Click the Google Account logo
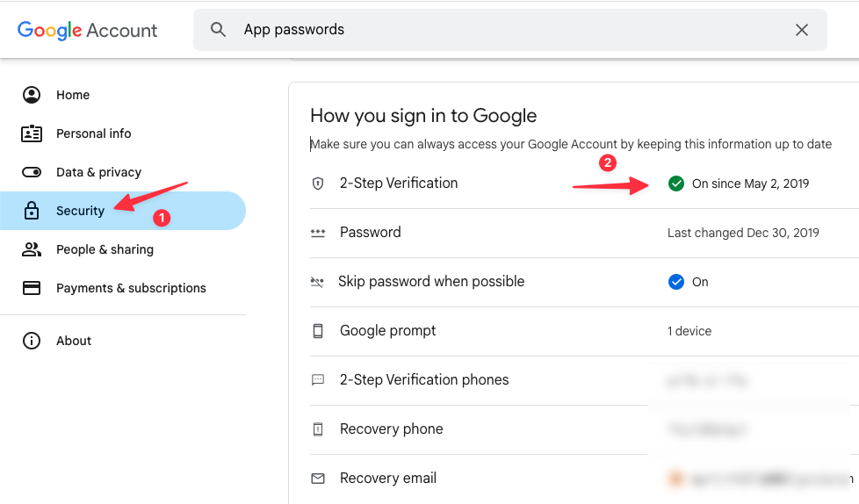Viewport: 859px width, 504px height. [88, 30]
